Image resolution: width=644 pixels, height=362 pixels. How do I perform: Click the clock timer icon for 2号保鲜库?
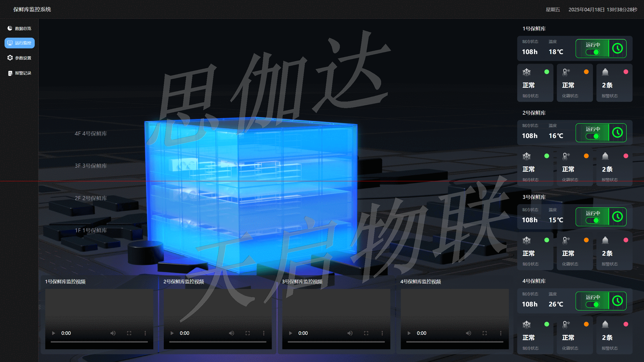618,133
